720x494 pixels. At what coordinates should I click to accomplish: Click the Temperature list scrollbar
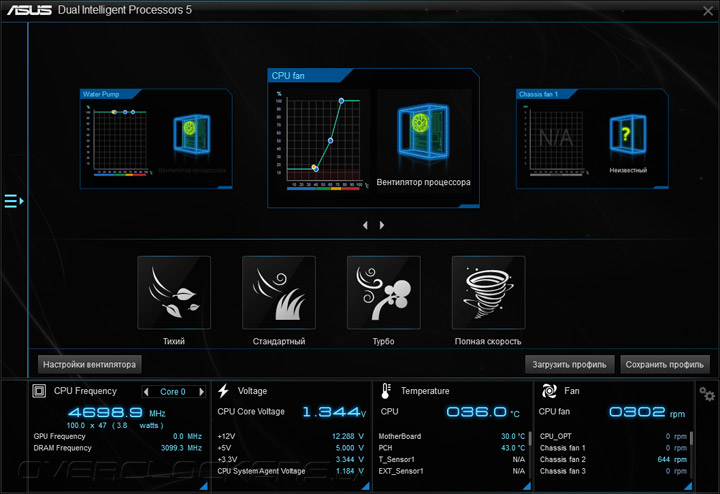coord(529,438)
